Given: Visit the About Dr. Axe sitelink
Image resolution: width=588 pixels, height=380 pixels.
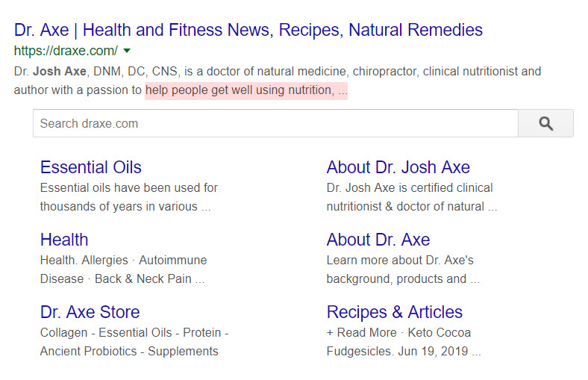Looking at the screenshot, I should coord(378,240).
